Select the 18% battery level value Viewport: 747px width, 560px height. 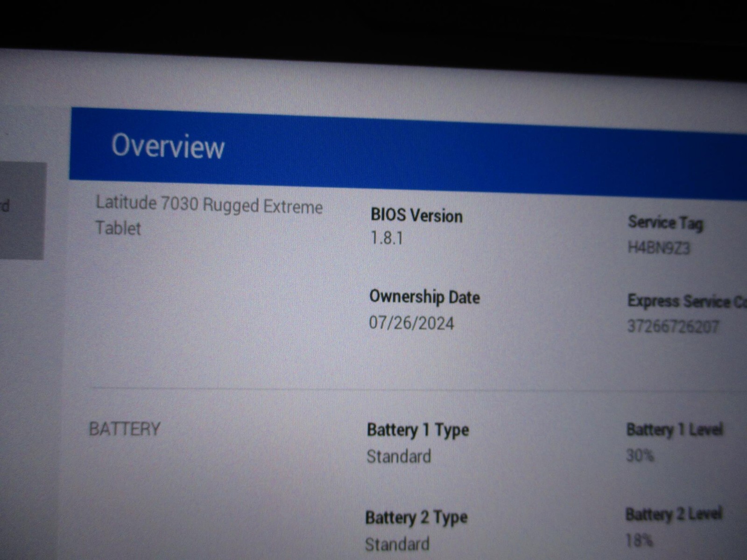click(639, 540)
